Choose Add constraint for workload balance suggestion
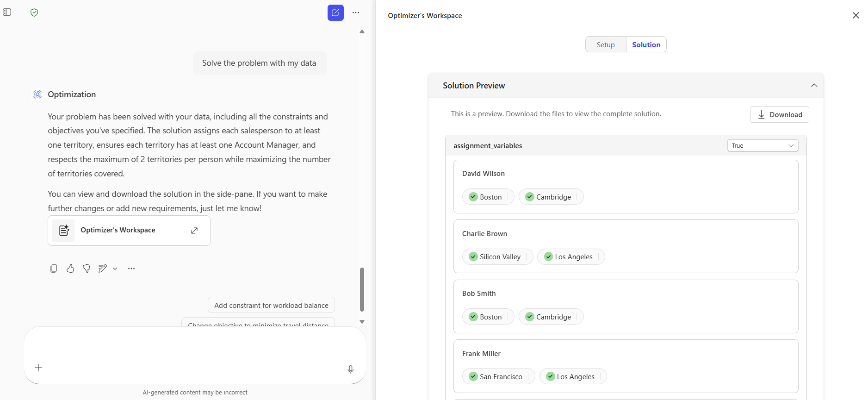This screenshot has width=868, height=400. (x=271, y=306)
